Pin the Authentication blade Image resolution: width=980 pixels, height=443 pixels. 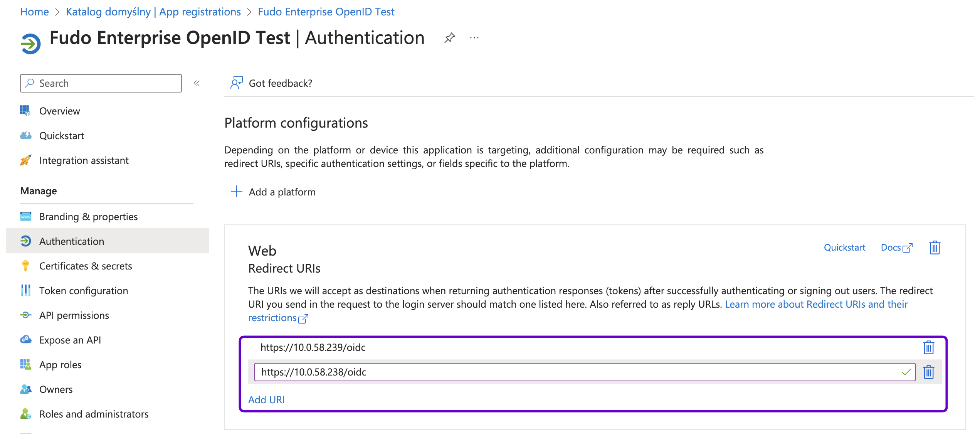(449, 38)
